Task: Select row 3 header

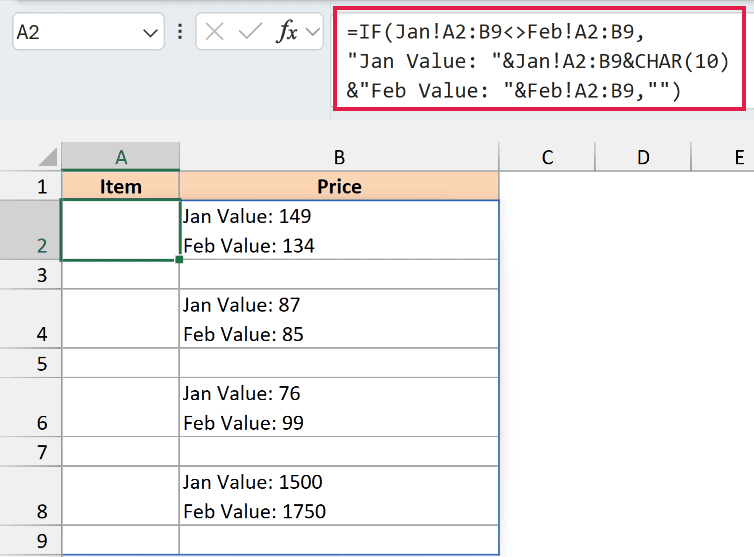Action: 31,275
